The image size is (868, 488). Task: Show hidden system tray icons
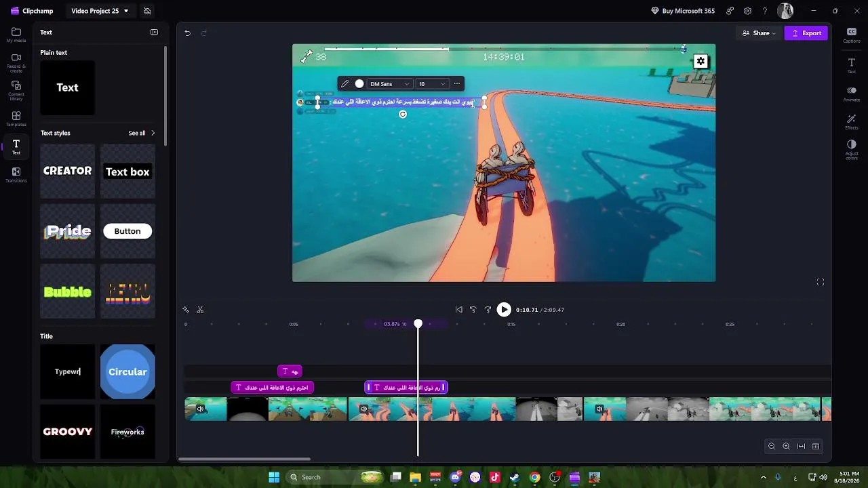tap(764, 477)
